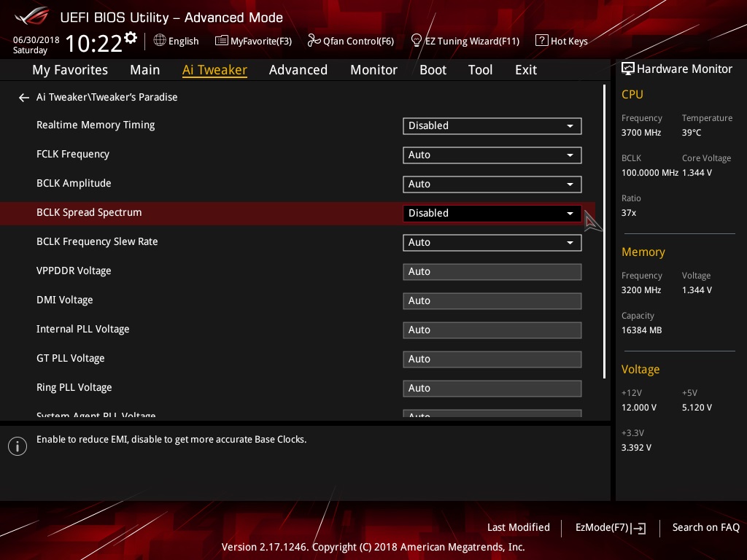Click the globe language icon
Image resolution: width=747 pixels, height=560 pixels.
click(x=160, y=41)
